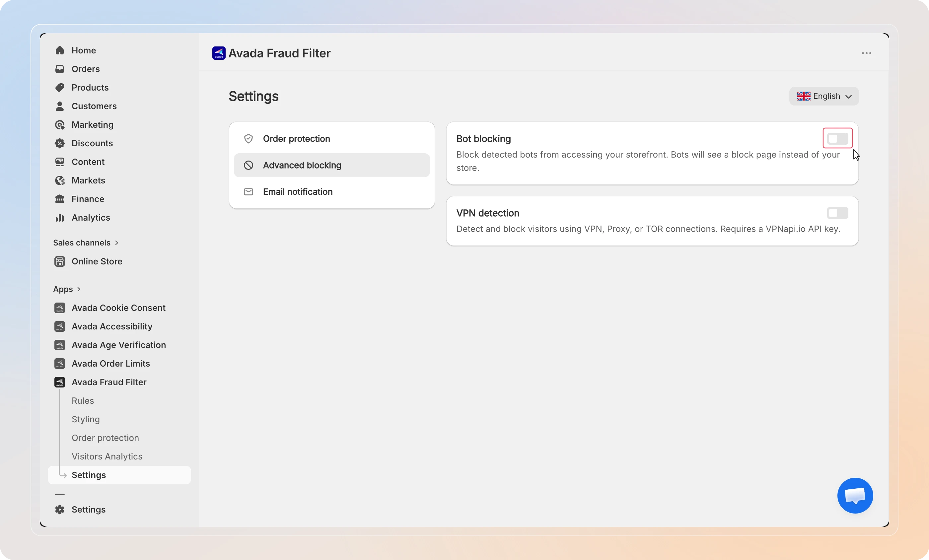This screenshot has height=560, width=929.
Task: Select Settings under Avada Fraud Filter
Action: click(x=119, y=475)
